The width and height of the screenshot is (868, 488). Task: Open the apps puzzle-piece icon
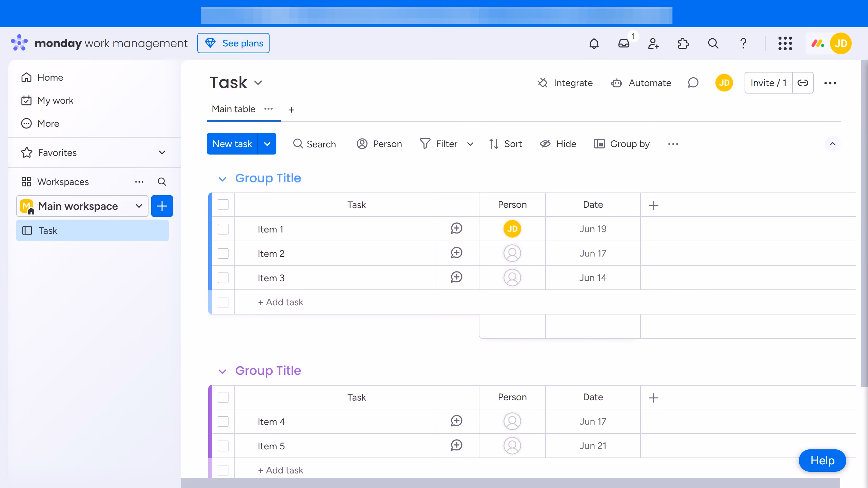(x=683, y=43)
